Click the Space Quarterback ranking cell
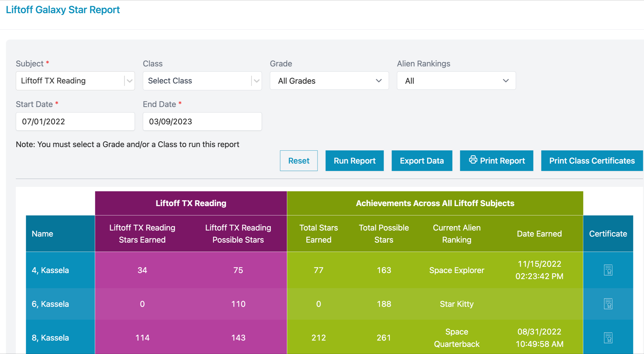 457,338
